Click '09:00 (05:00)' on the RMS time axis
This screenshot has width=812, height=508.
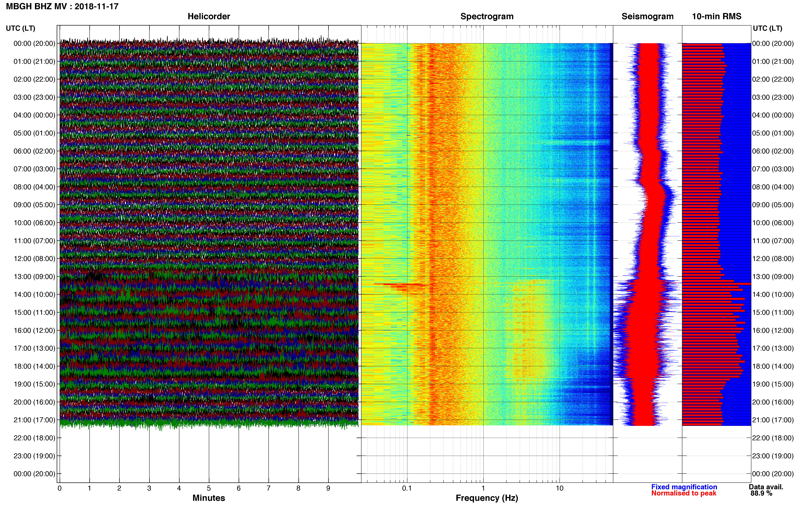773,205
